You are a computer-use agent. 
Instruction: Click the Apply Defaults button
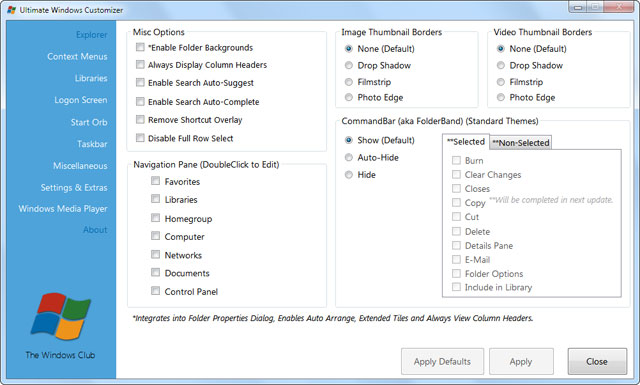[x=442, y=361]
